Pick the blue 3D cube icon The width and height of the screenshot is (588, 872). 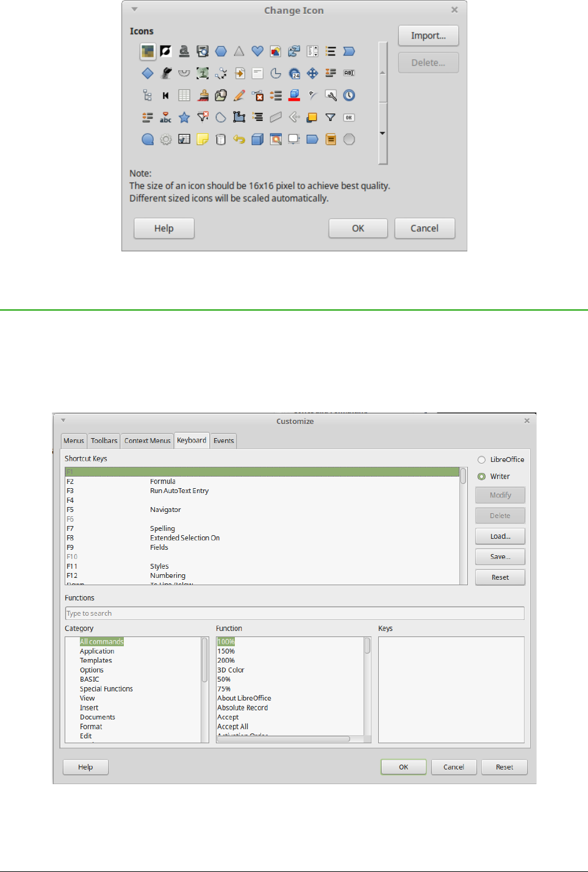point(257,139)
